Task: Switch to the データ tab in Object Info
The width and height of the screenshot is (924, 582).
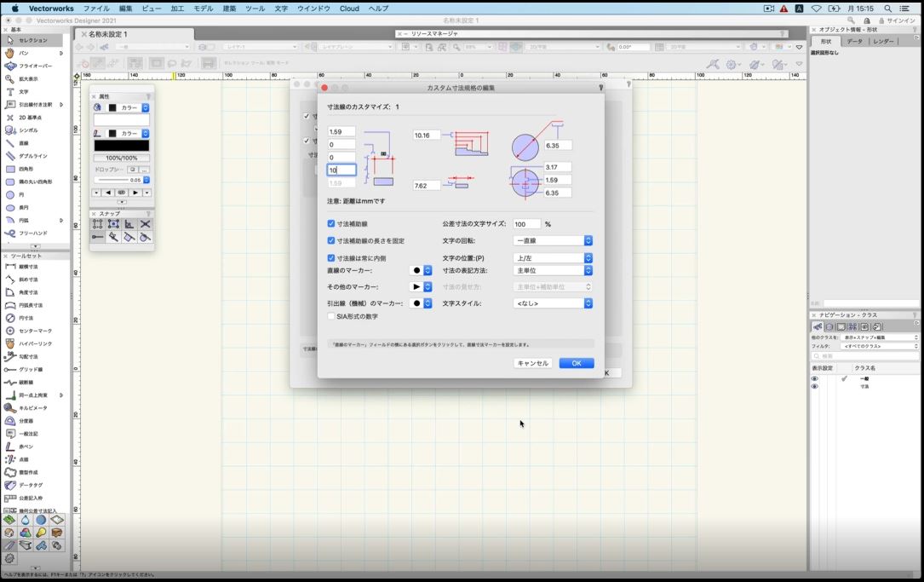Action: [854, 41]
